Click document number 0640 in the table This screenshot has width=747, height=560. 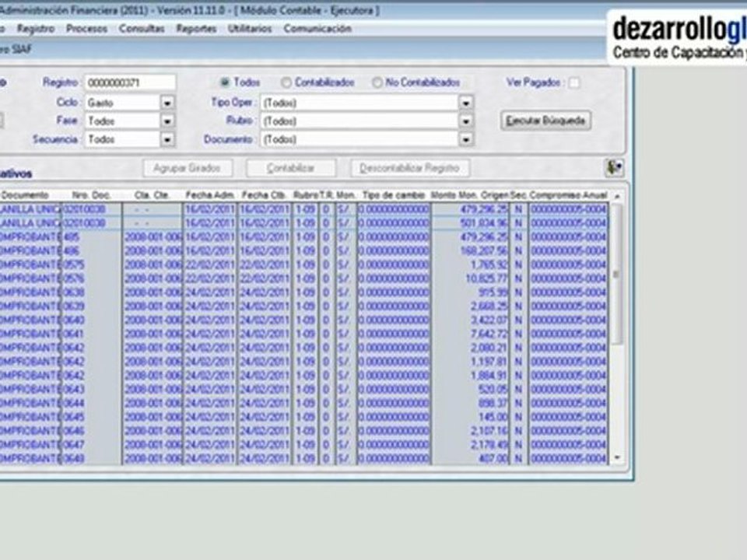(x=92, y=320)
